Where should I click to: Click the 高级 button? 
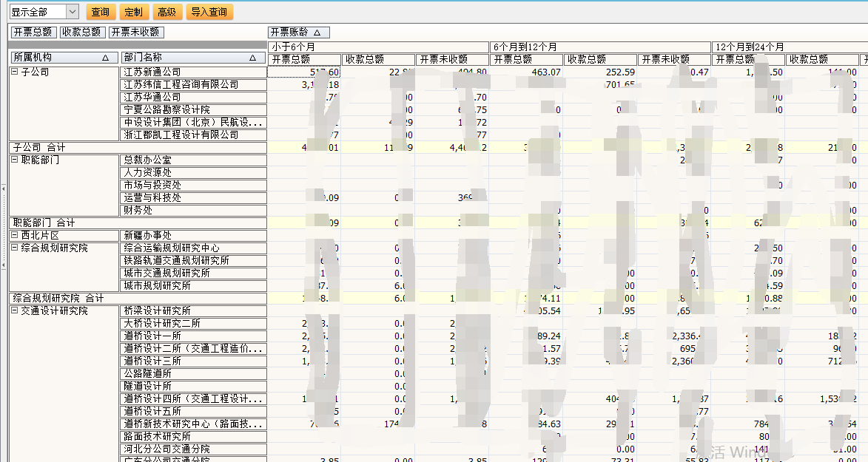click(166, 12)
